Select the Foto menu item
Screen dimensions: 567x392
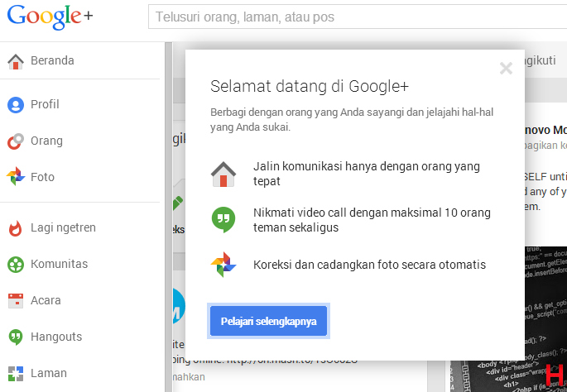pos(43,177)
